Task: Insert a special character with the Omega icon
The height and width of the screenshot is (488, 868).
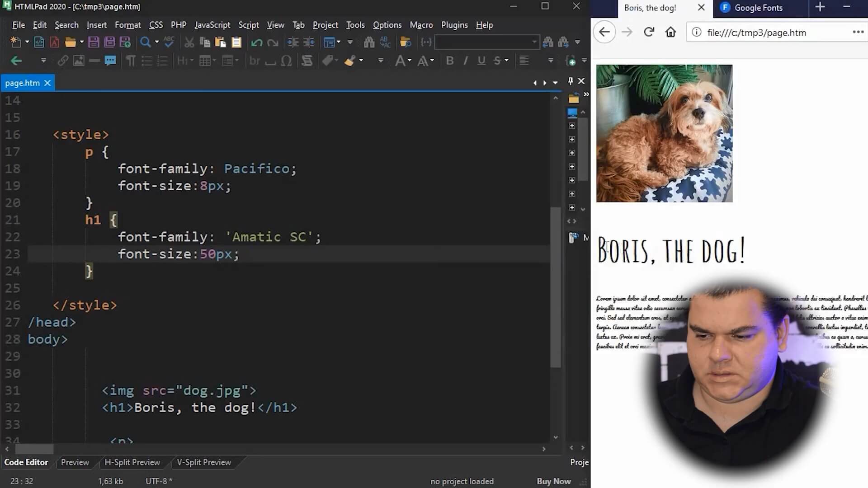Action: click(287, 60)
